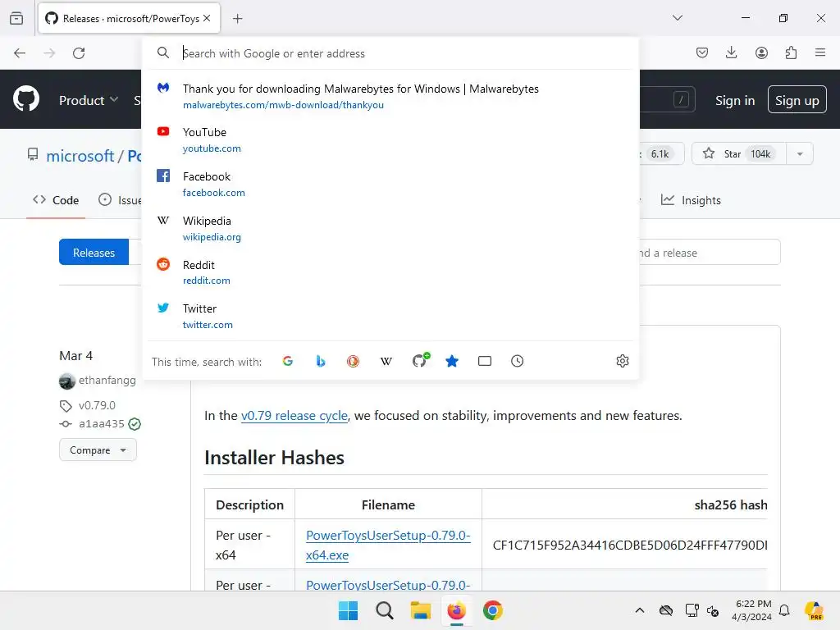Image resolution: width=840 pixels, height=630 pixels.
Task: Open the Firefox account menu icon
Action: (761, 52)
